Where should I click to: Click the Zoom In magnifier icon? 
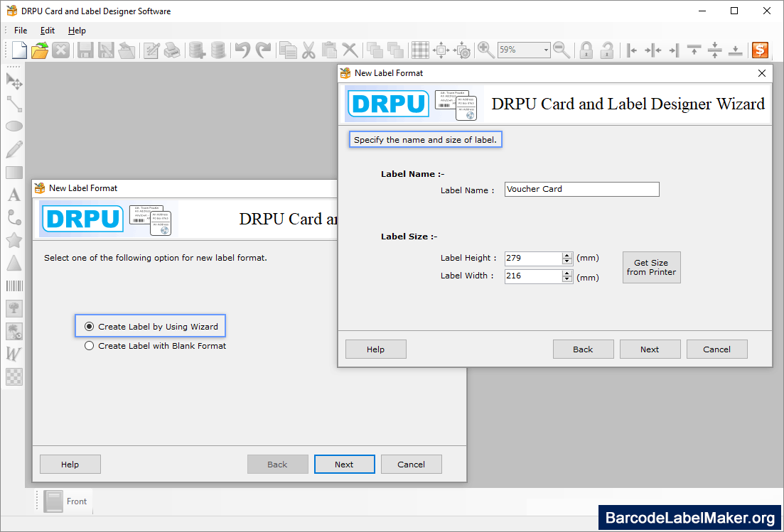pyautogui.click(x=485, y=50)
